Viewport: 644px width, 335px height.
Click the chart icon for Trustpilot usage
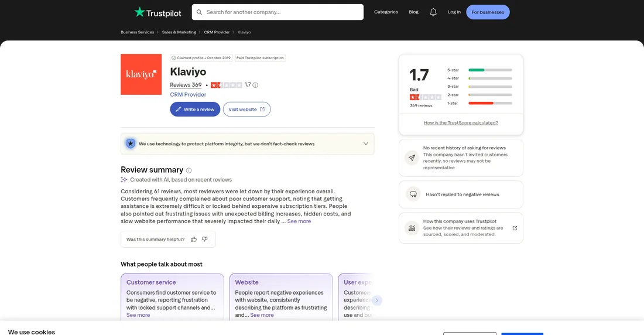tap(412, 228)
